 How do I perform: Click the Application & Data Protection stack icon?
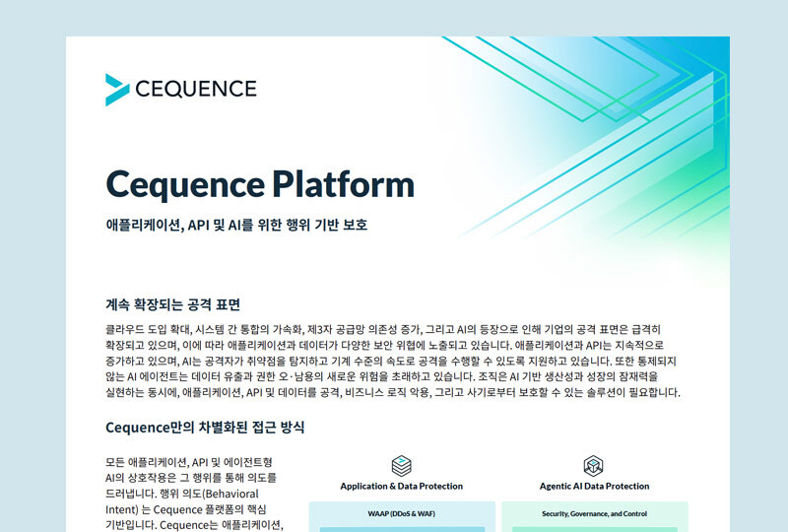tap(401, 466)
